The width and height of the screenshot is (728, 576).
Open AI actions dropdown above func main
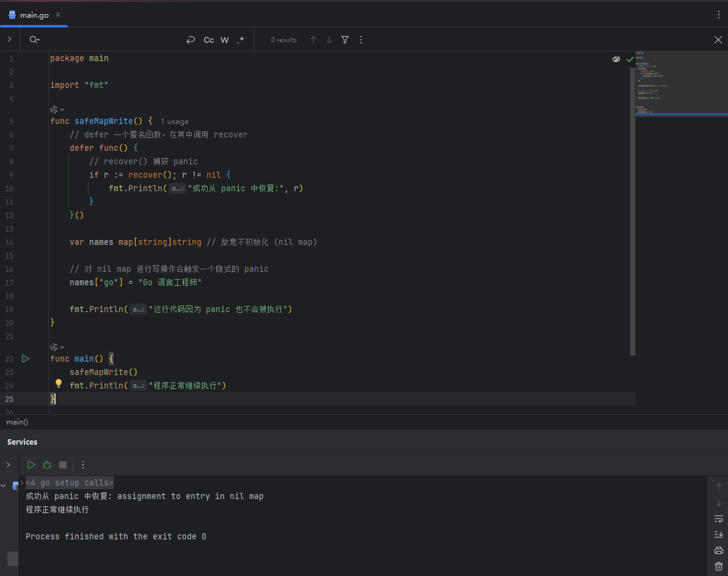click(x=57, y=347)
